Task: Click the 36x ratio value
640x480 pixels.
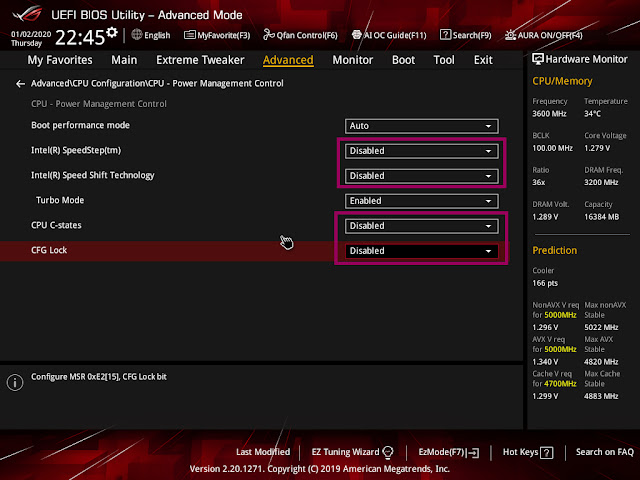Action: (539, 182)
